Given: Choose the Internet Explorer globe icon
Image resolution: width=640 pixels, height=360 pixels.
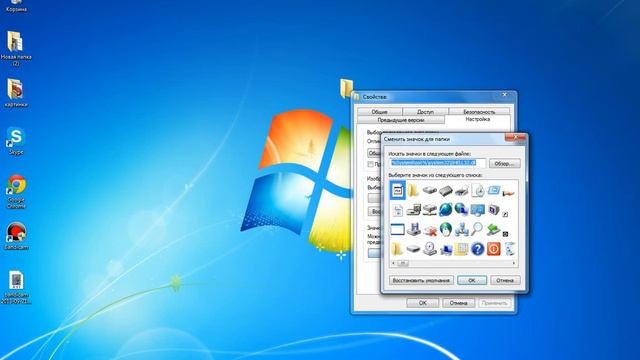Looking at the screenshot, I should 446,210.
